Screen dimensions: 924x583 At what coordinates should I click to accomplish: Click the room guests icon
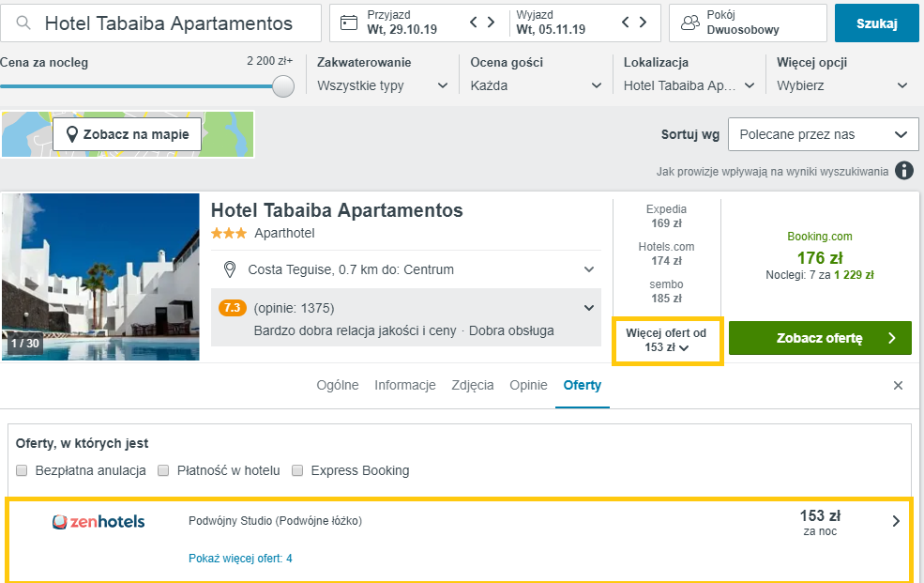click(690, 23)
